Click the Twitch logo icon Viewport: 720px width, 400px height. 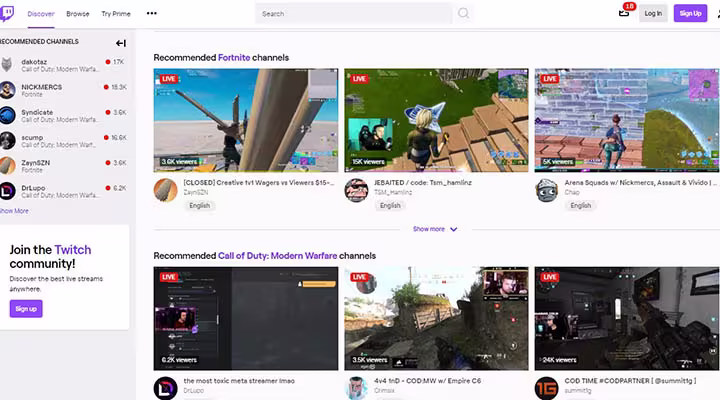point(7,13)
